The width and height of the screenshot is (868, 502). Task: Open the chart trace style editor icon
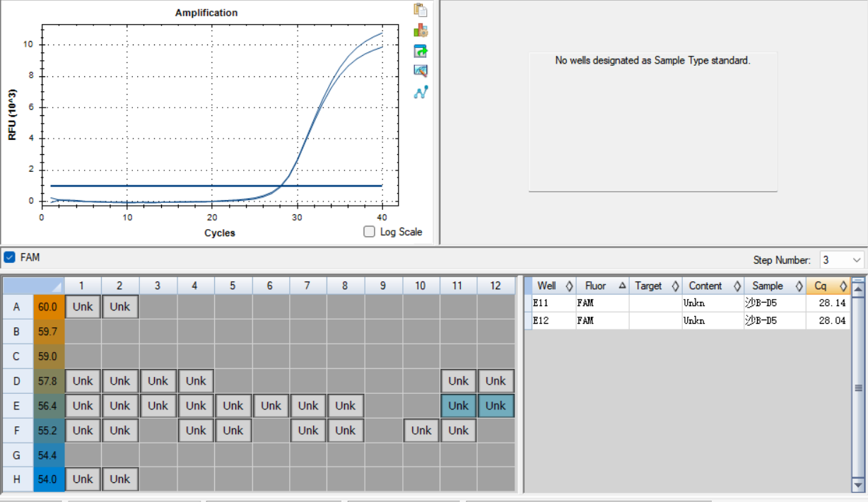coord(421,71)
